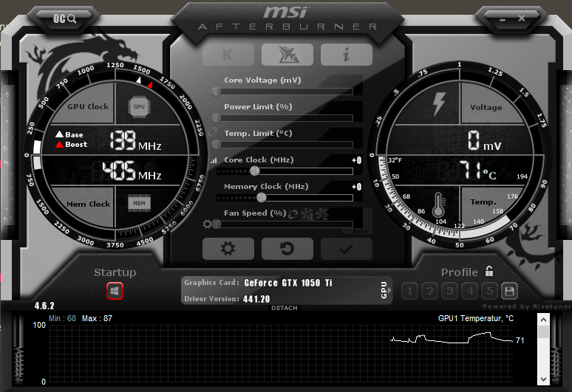Adjust the Temp. Limit slider handle
The height and width of the screenshot is (392, 572).
pyautogui.click(x=217, y=144)
